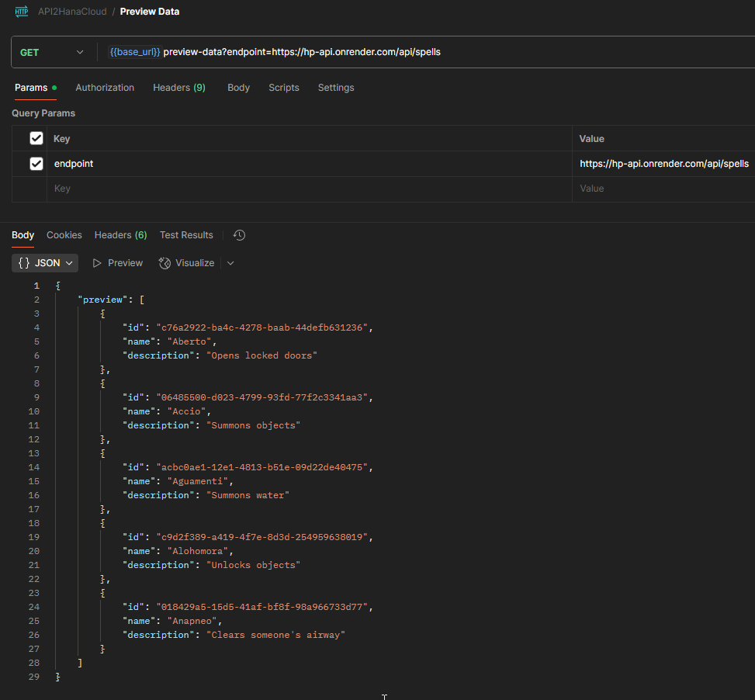The image size is (755, 700).
Task: Click the id value starting acbc0ae1
Action: coord(262,467)
